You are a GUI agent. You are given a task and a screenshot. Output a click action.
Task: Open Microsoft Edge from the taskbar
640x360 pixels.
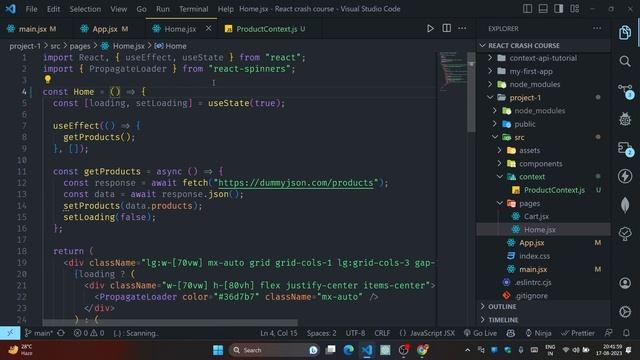pos(349,350)
